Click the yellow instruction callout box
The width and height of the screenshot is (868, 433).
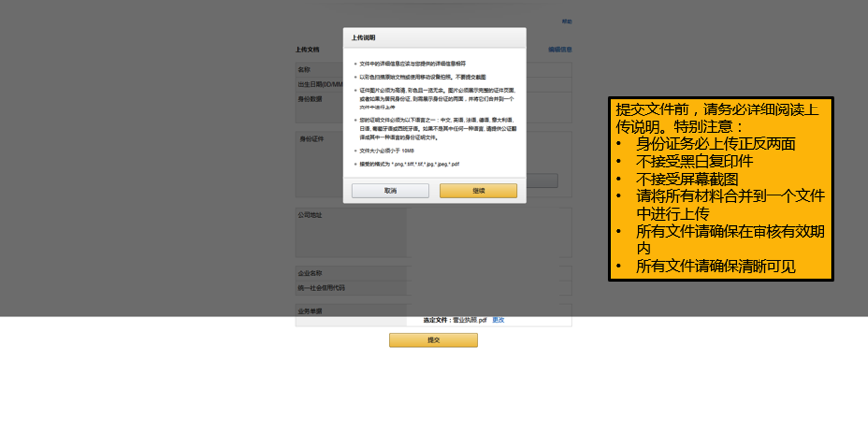[x=721, y=188]
